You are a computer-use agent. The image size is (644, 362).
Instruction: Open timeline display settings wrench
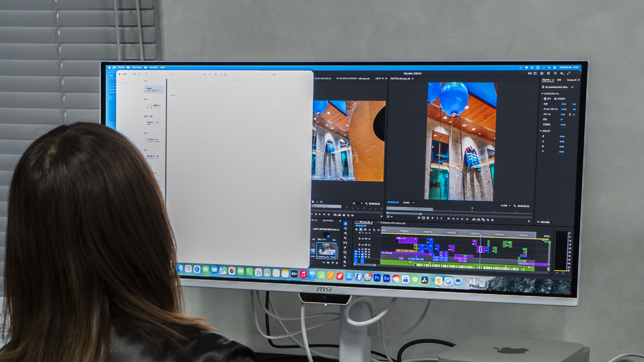point(374,230)
